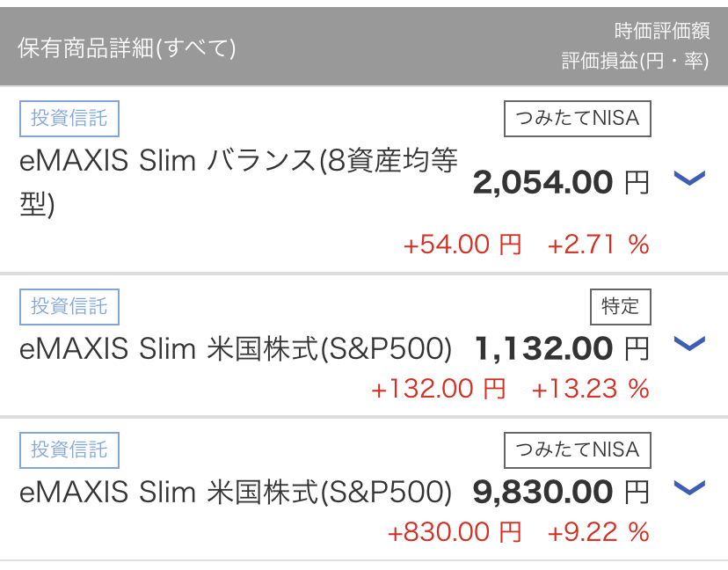Select the つみたてNISA label on the bottom holding
The height and width of the screenshot is (570, 728).
[x=576, y=449]
